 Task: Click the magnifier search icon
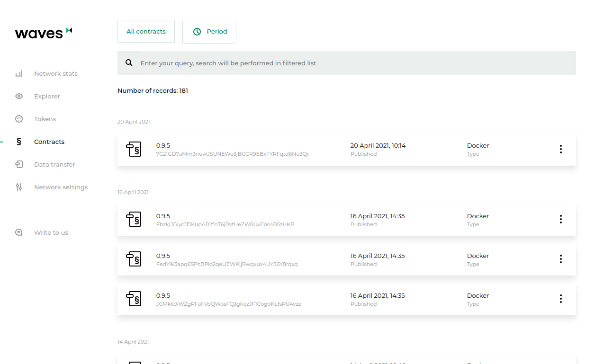pyautogui.click(x=129, y=63)
